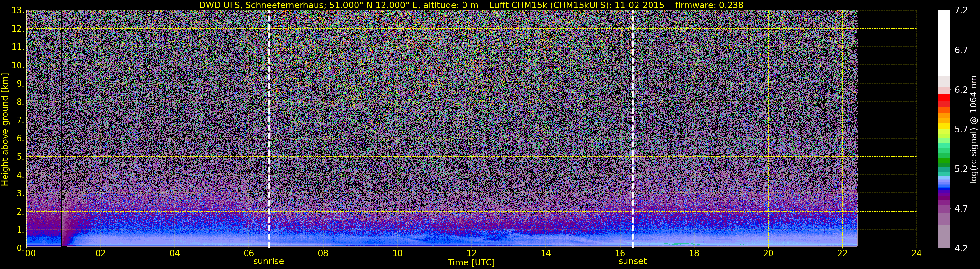This screenshot has height=269, width=980.
Task: Click the white top section of the colorbar
Action: coord(944,43)
